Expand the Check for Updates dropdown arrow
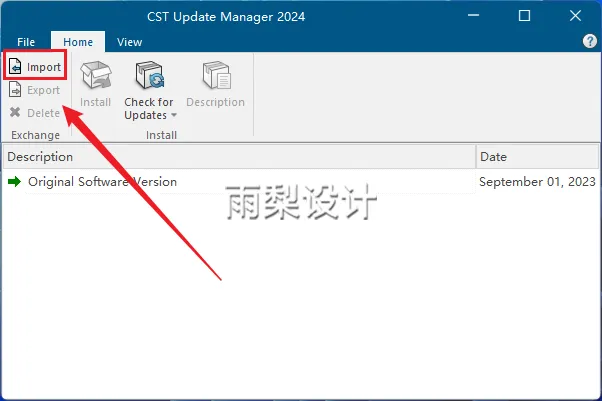 pyautogui.click(x=174, y=115)
